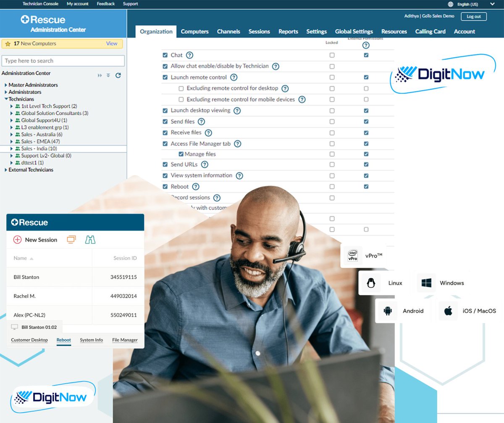The width and height of the screenshot is (504, 423).
Task: Toggle the Send URLs checkbox
Action: [x=165, y=164]
